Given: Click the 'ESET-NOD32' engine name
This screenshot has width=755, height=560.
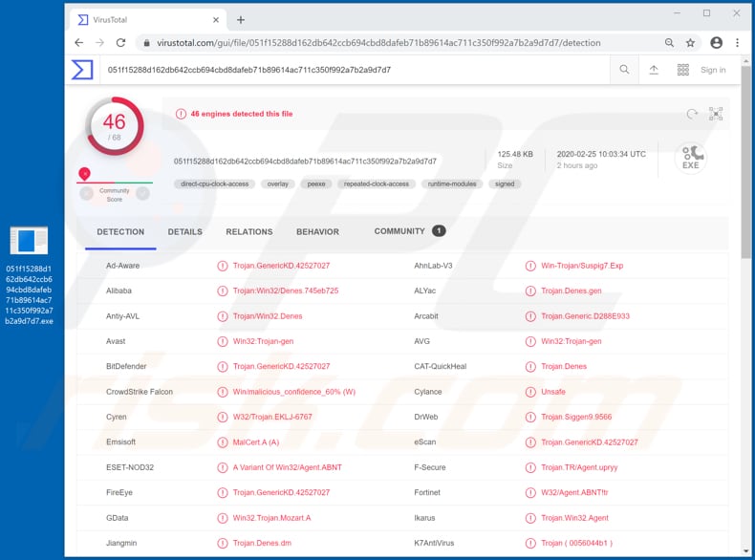Looking at the screenshot, I should click(130, 467).
